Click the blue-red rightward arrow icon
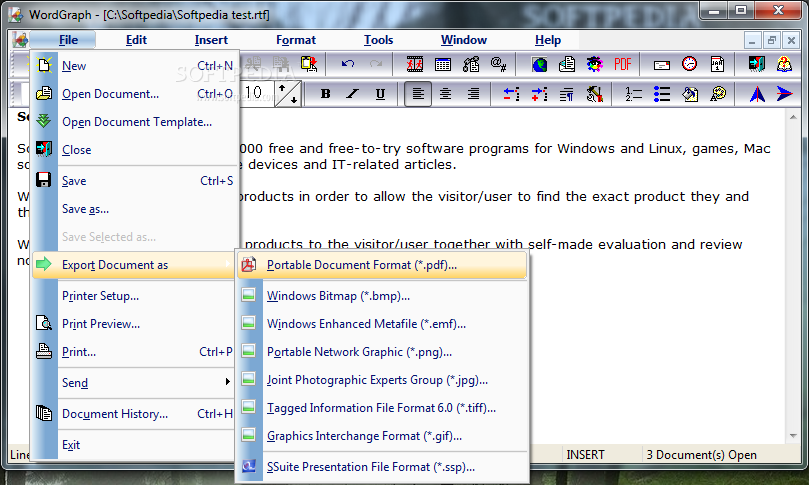 coord(784,94)
